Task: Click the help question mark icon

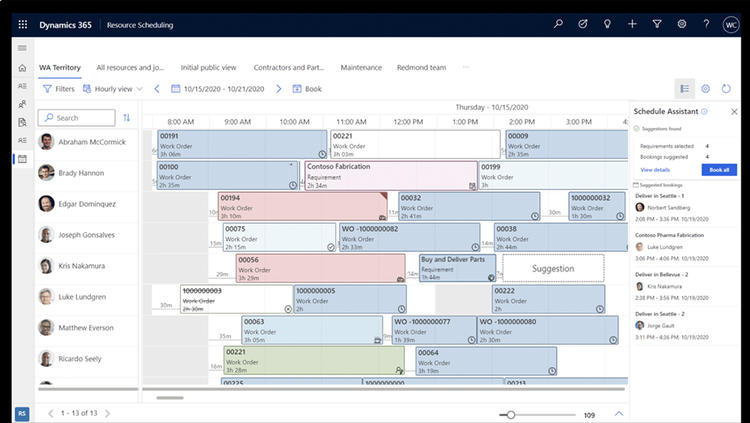Action: [x=706, y=23]
